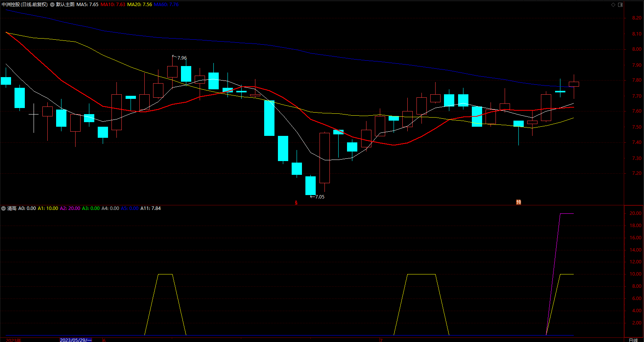The width and height of the screenshot is (644, 342).
Task: Select the MA20: 7.56 legend
Action: click(x=139, y=5)
